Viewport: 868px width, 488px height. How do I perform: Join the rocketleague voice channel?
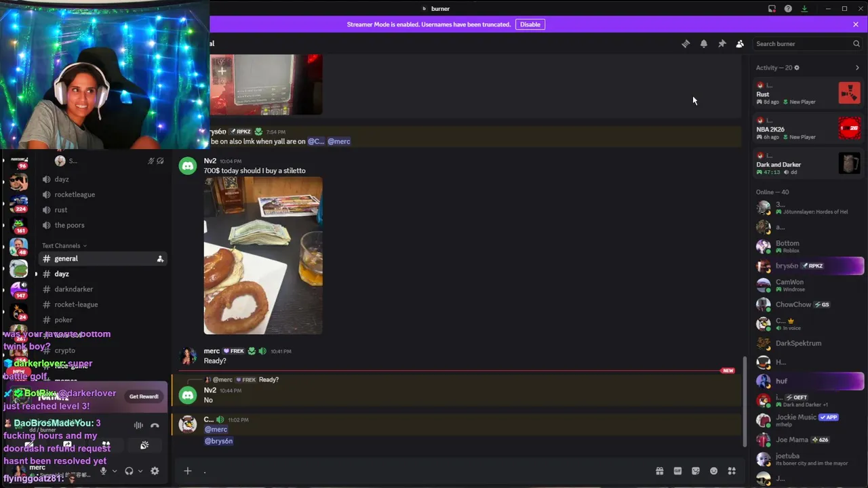click(102, 195)
